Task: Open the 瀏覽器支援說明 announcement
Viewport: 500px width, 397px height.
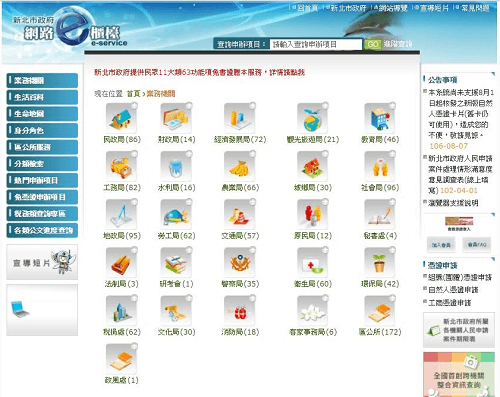Action: [453, 203]
